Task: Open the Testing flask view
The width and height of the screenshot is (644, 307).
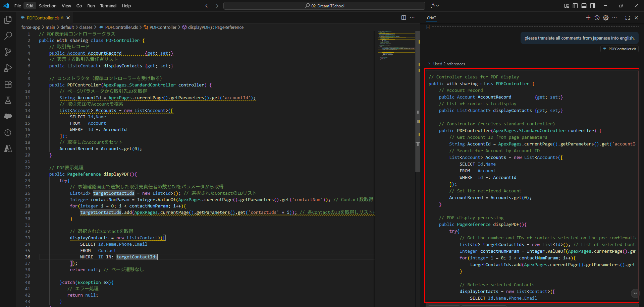Action: 8,100
